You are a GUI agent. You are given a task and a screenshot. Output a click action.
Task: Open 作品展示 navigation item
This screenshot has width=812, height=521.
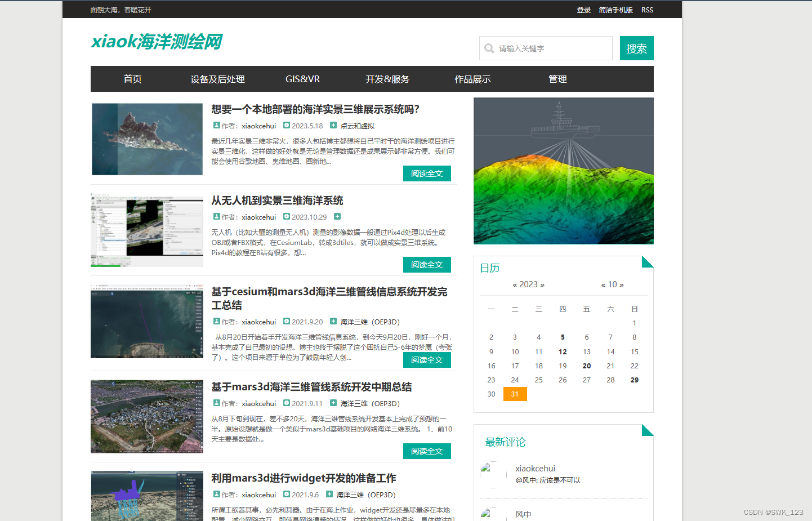coord(473,79)
